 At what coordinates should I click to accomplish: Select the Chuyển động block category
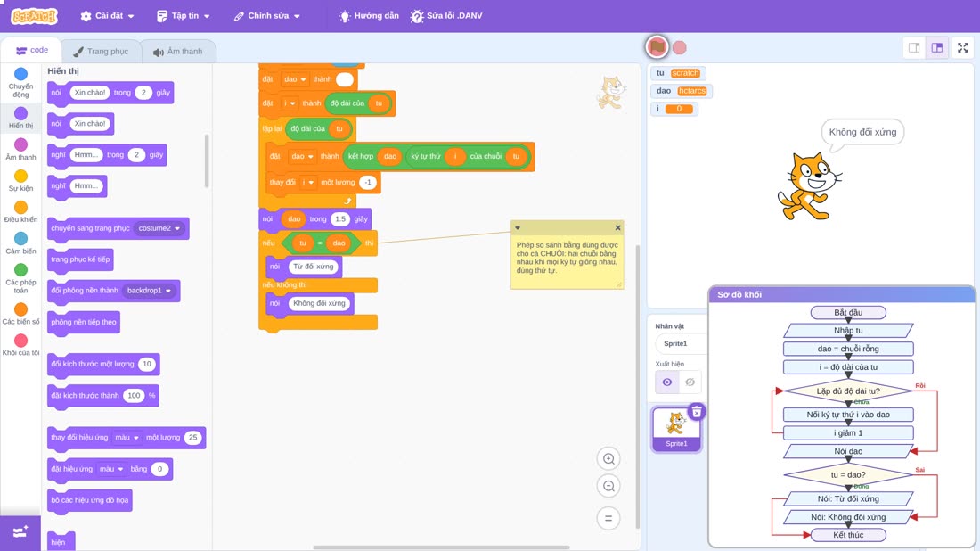pos(20,83)
